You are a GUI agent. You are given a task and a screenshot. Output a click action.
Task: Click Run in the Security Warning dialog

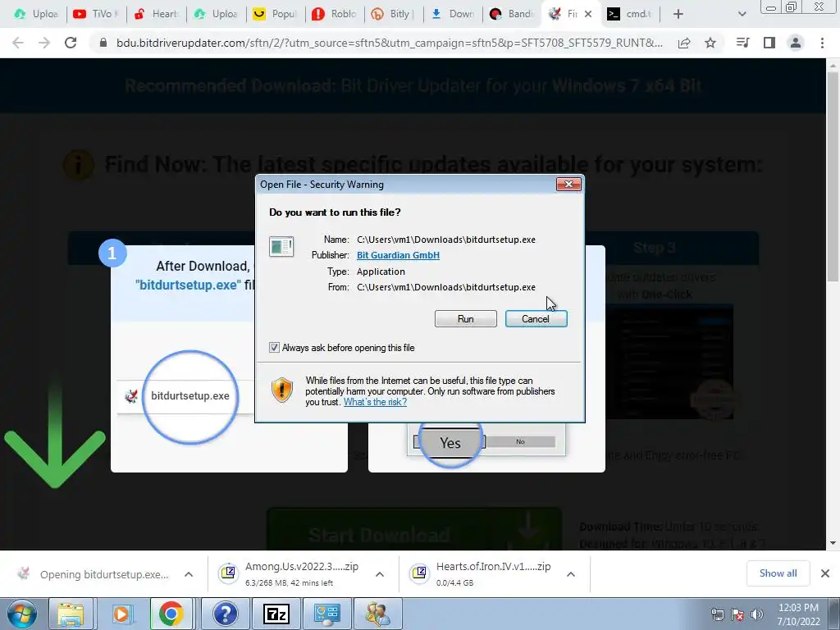(466, 319)
